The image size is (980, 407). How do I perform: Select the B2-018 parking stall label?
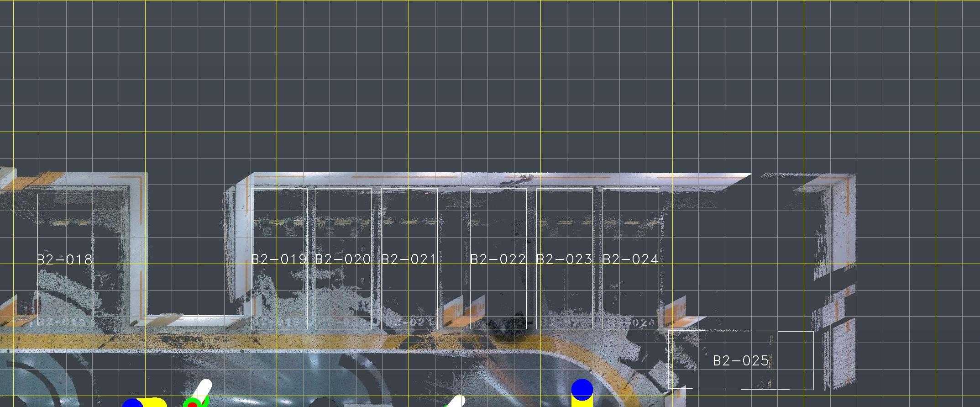tap(64, 260)
